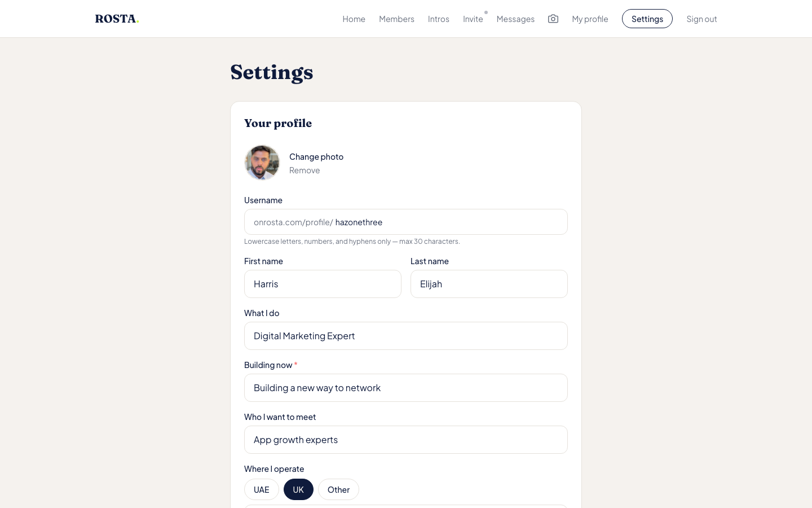
Task: Click the Settings page heading
Action: (x=272, y=72)
